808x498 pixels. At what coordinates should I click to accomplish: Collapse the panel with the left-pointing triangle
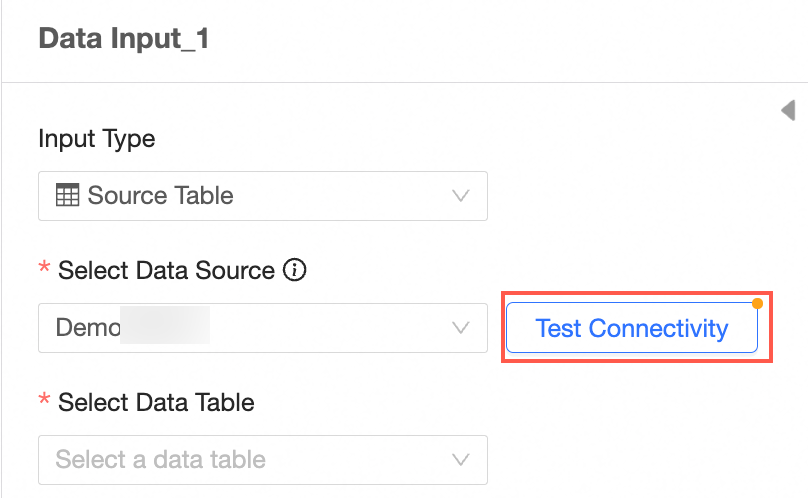(x=788, y=110)
